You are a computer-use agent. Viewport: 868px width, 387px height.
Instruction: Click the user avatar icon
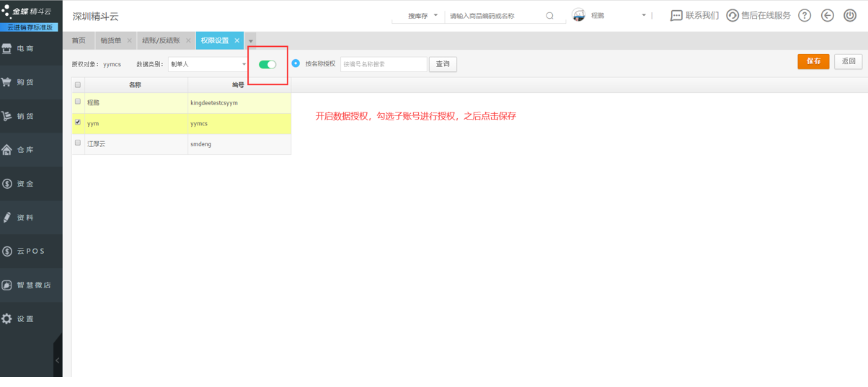578,15
